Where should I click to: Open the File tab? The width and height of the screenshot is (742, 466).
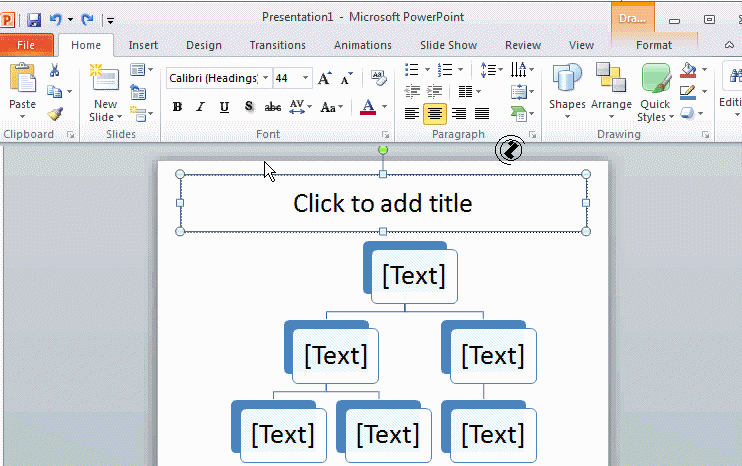(26, 45)
